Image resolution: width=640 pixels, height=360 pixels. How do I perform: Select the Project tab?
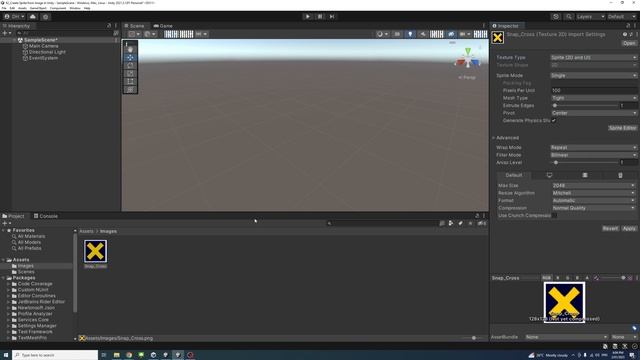13,216
